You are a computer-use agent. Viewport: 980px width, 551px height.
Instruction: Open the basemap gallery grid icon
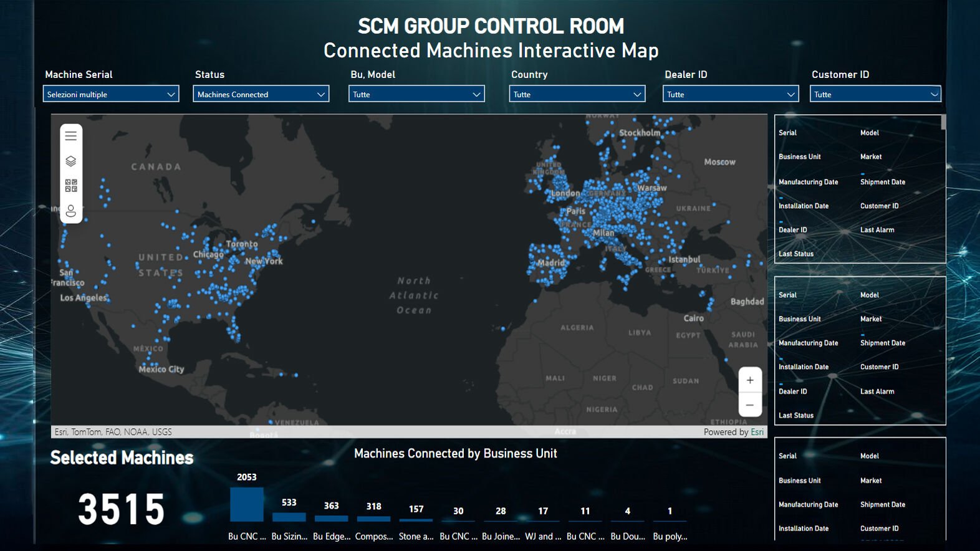pos(71,186)
